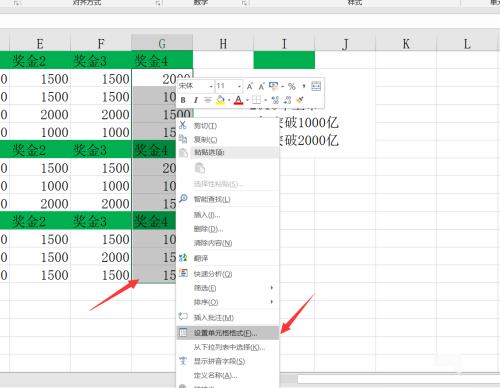Apply center alignment from mini toolbar
The image size is (500, 388).
(208, 100)
